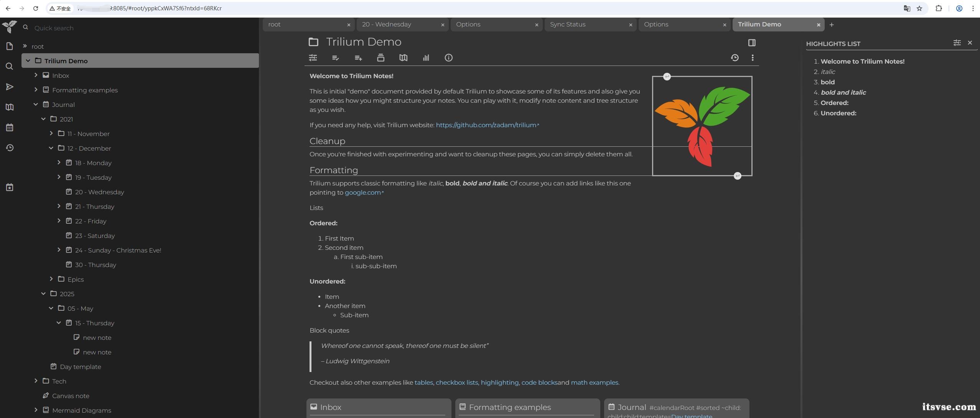980x418 pixels.
Task: Follow the checkbox lists link
Action: coord(457,382)
